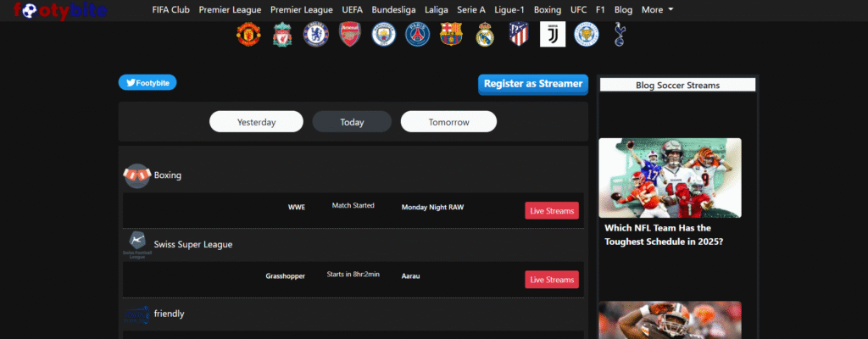The image size is (868, 339).
Task: Open the Liverpool club crest
Action: [282, 35]
